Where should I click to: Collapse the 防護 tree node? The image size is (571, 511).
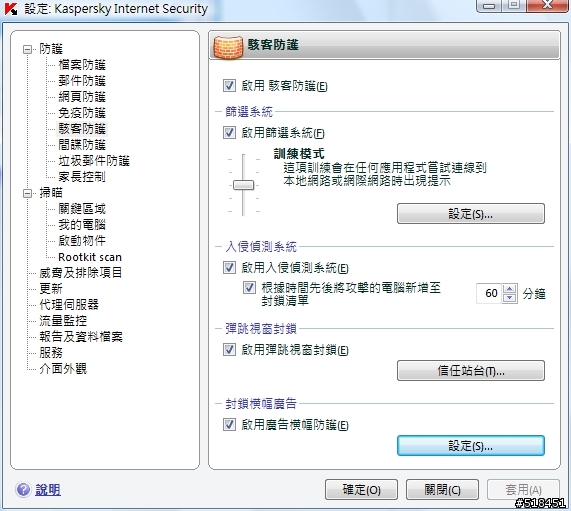pyautogui.click(x=27, y=49)
